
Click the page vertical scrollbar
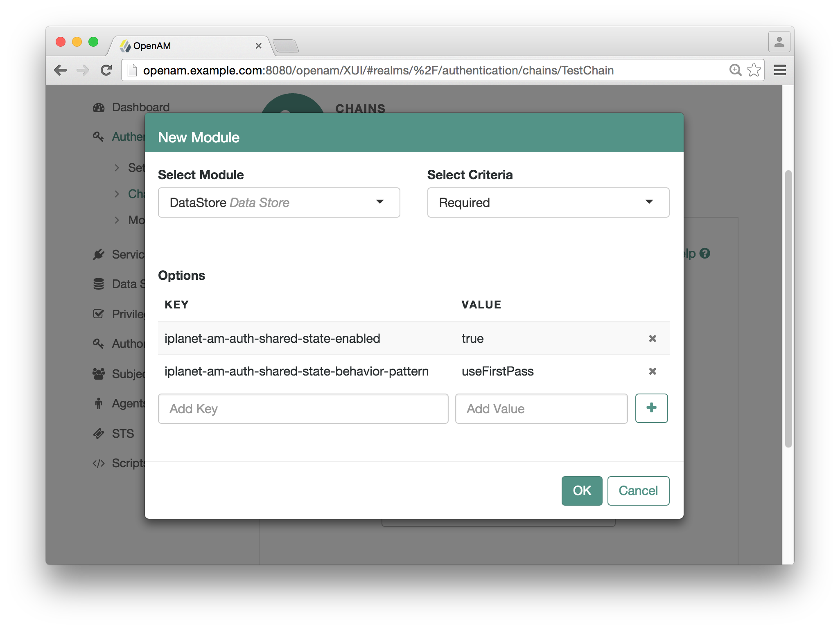[788, 309]
